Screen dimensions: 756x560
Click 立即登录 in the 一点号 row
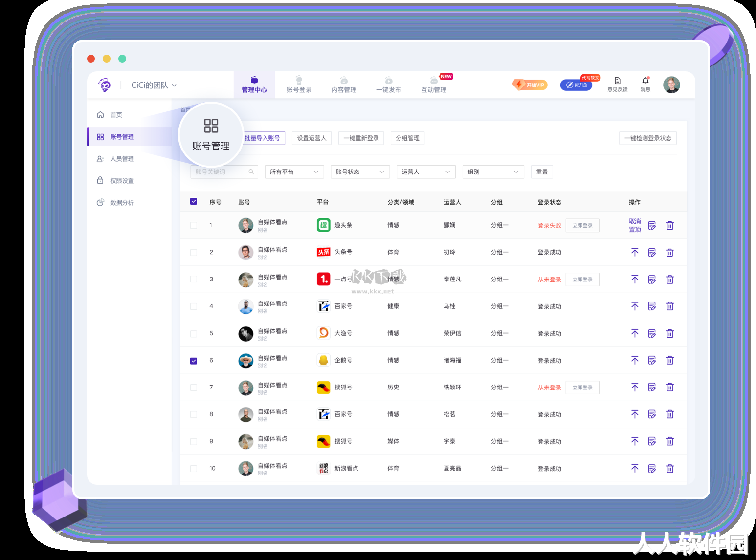[x=582, y=280]
